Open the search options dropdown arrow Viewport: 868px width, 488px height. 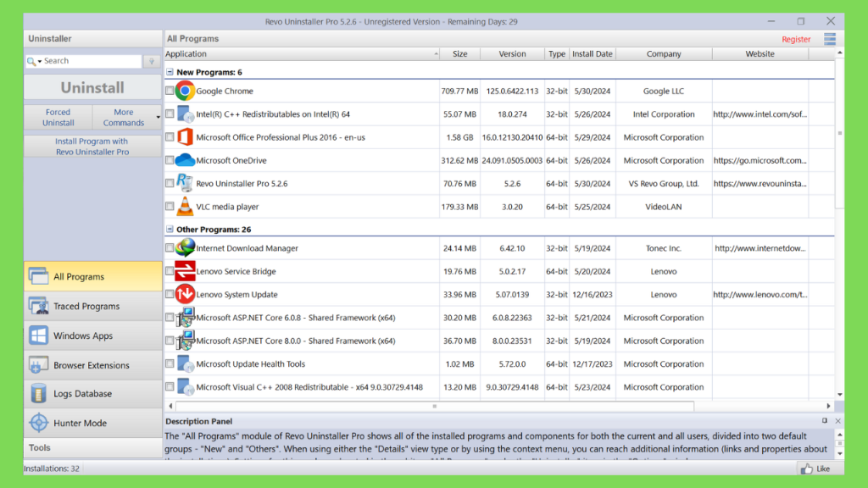pos(40,61)
